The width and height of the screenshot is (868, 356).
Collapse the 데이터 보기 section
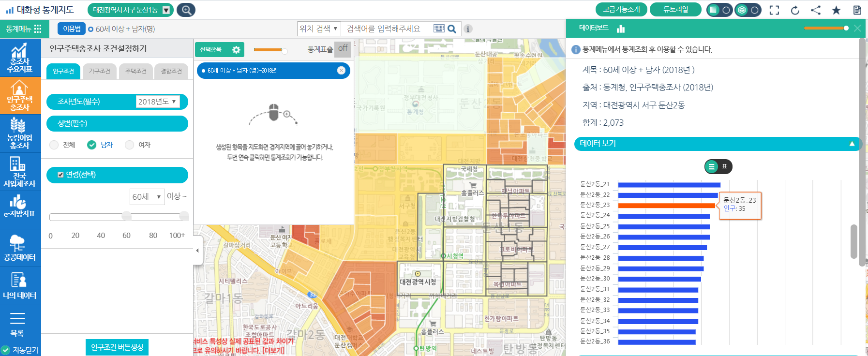coord(852,144)
